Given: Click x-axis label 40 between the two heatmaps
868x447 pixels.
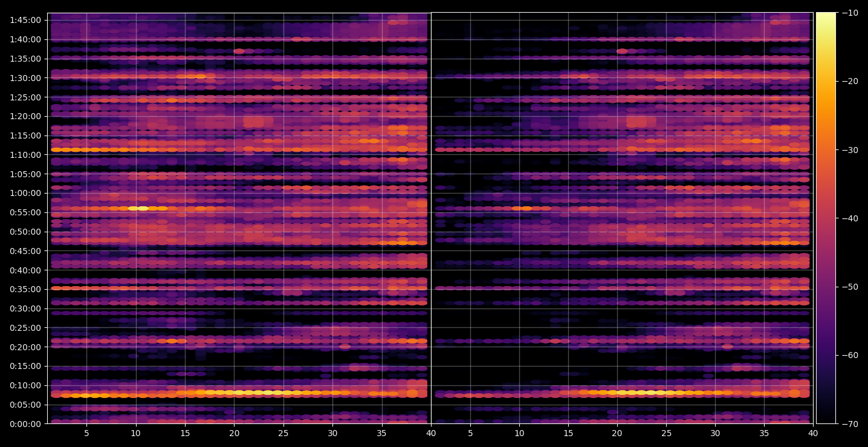Looking at the screenshot, I should click(431, 434).
